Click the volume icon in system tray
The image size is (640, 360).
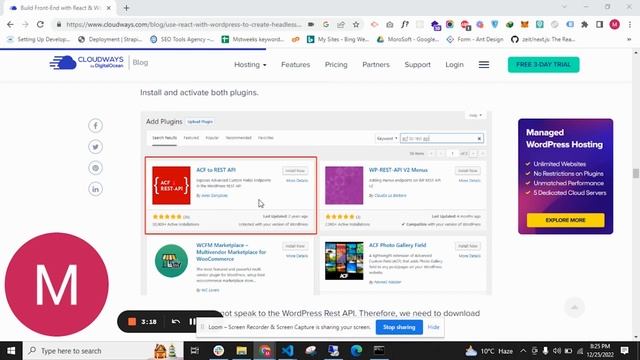(x=557, y=351)
